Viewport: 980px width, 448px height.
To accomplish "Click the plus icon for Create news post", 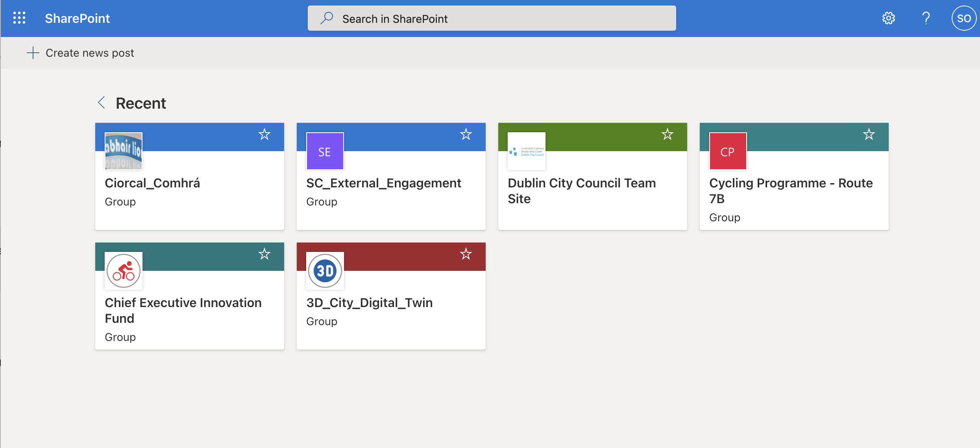I will (x=33, y=53).
